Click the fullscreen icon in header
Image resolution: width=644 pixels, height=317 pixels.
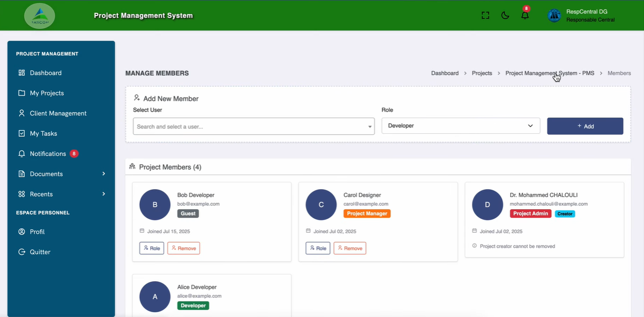tap(485, 15)
